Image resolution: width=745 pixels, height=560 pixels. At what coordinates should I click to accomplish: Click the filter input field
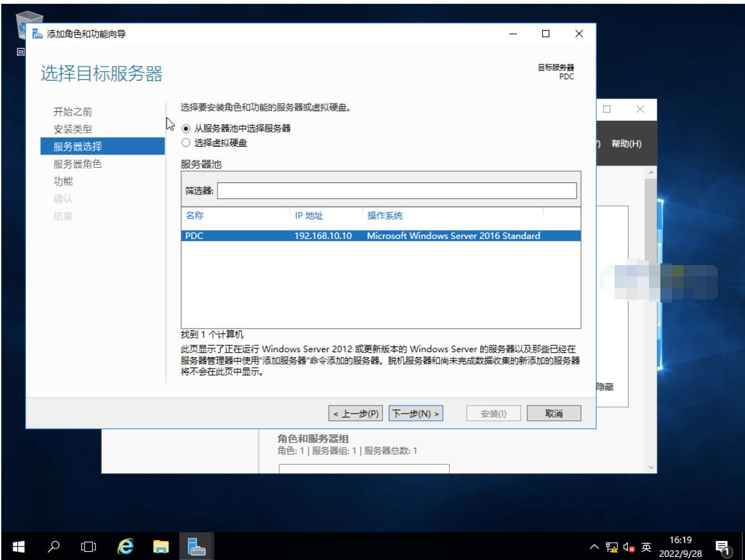397,191
